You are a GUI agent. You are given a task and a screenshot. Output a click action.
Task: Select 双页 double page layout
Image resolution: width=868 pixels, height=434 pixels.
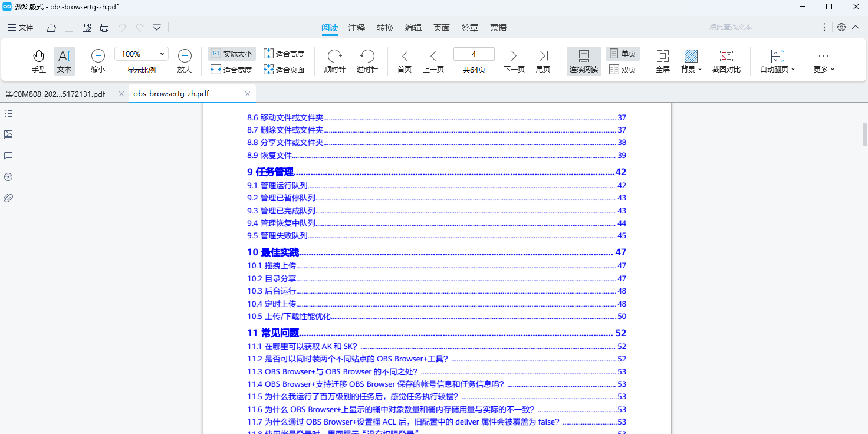(x=623, y=70)
